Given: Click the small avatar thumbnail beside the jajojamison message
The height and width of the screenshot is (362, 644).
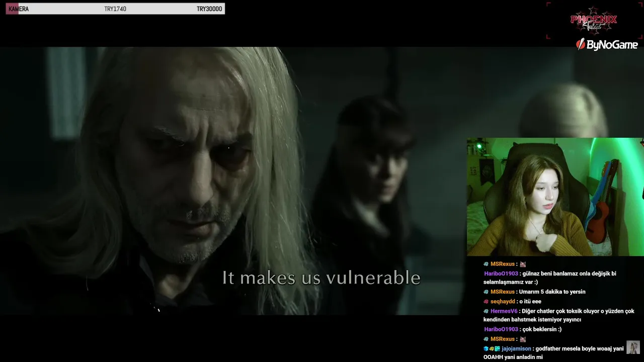Looking at the screenshot, I should click(633, 347).
